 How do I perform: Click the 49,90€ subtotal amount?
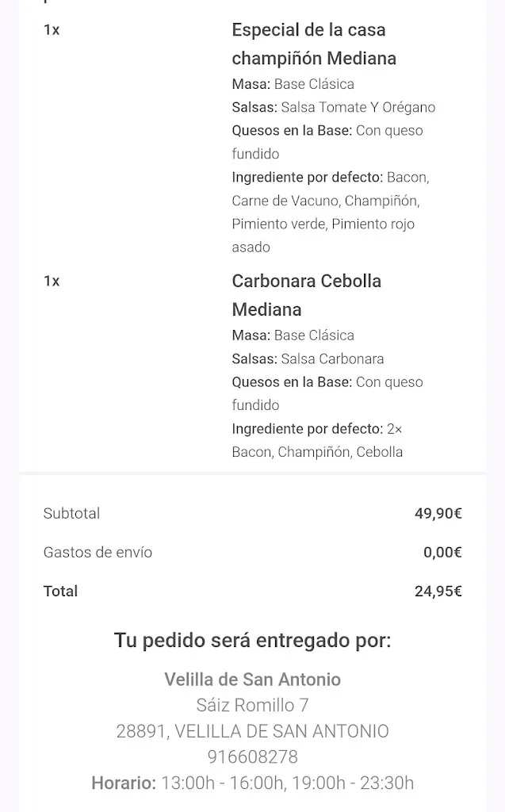438,513
